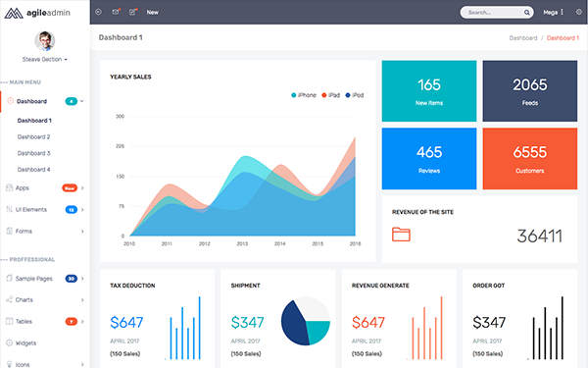Image resolution: width=588 pixels, height=368 pixels.
Task: Click the $647 Revenue Generate amount
Action: click(368, 322)
